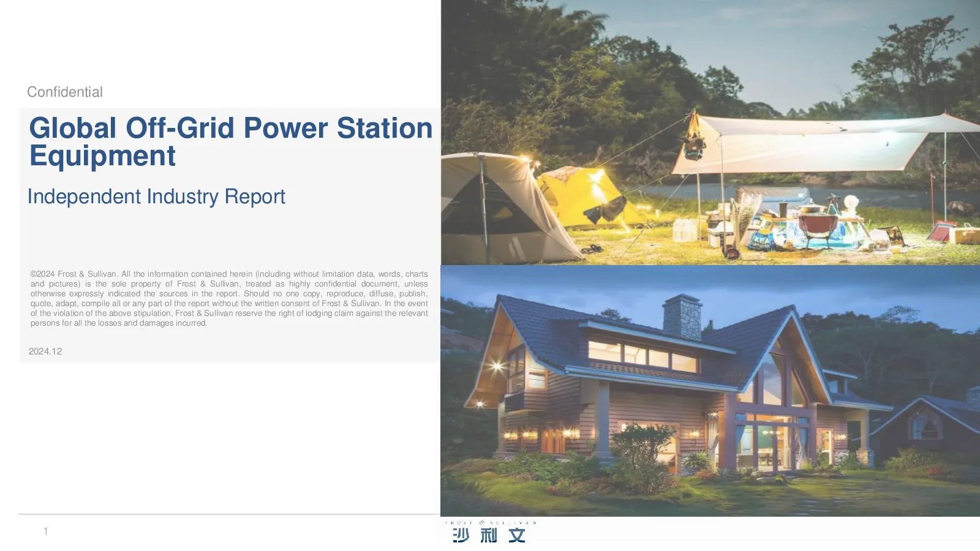Click the 'Global Off-Grid Power Station Equipment' title

pyautogui.click(x=231, y=141)
